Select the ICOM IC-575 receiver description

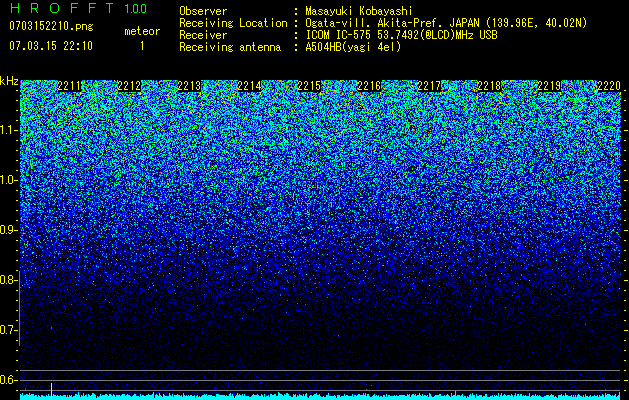[x=401, y=35]
